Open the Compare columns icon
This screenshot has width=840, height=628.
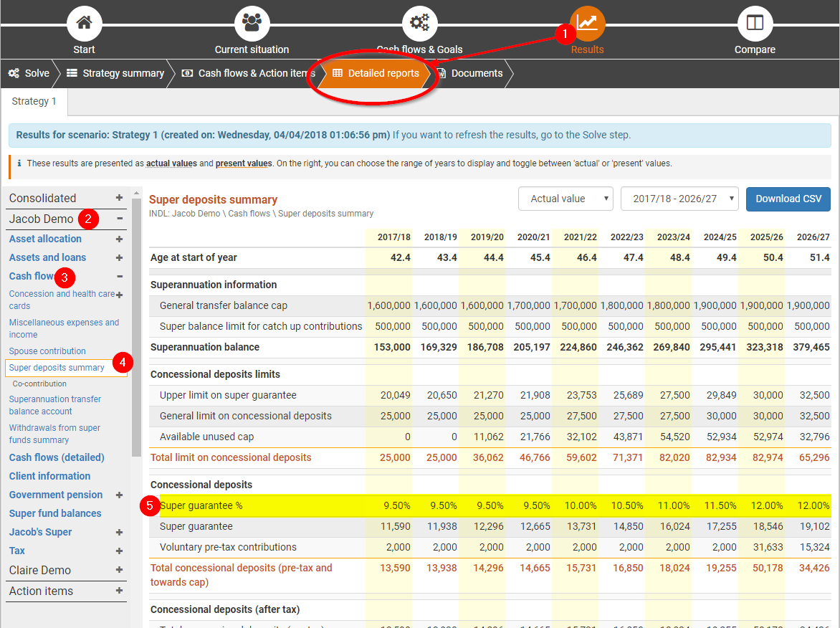click(755, 23)
